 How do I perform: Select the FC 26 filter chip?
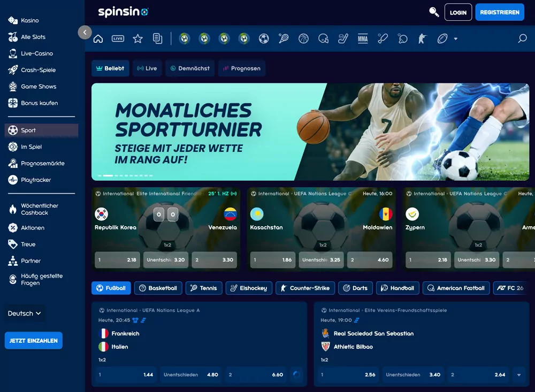[x=511, y=288]
